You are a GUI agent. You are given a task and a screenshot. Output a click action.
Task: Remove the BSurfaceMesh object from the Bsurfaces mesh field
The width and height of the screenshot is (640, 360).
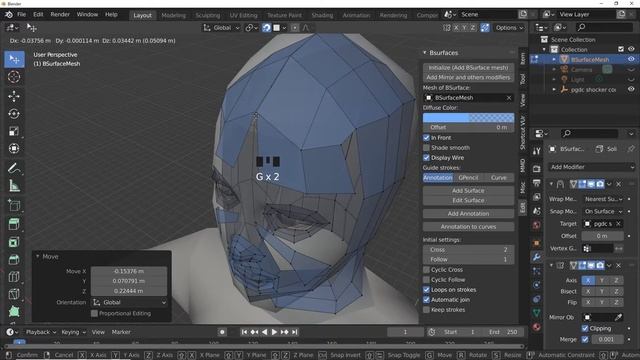(509, 98)
